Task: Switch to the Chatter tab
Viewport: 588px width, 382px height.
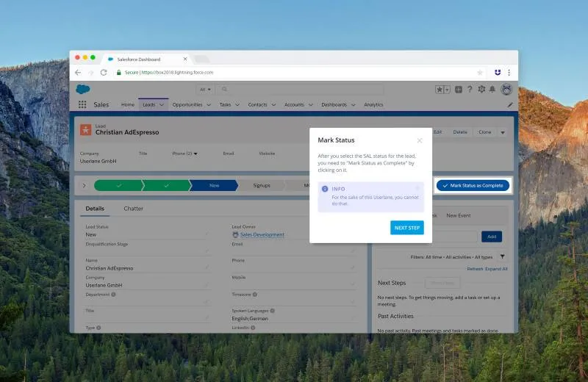Action: click(134, 209)
